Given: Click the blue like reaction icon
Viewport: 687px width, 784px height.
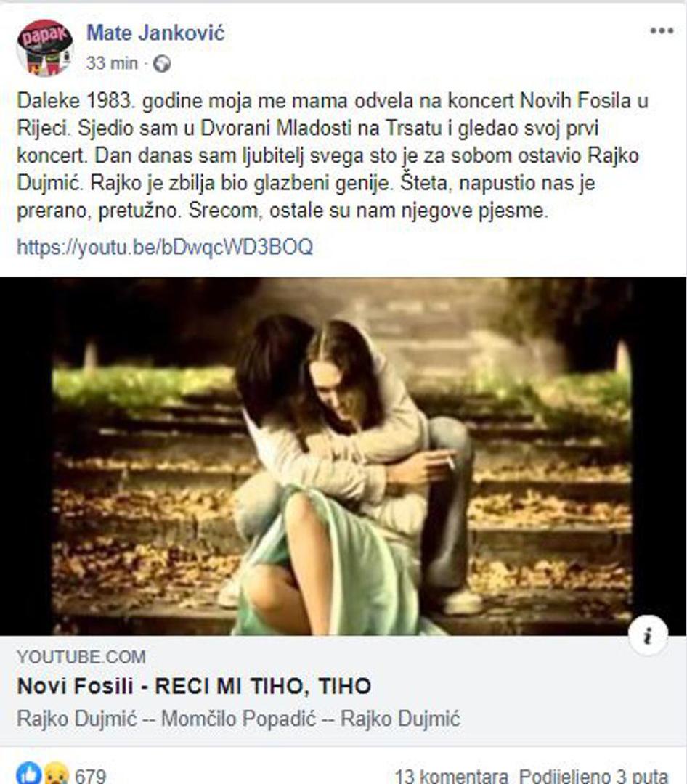Looking at the screenshot, I should (30, 774).
